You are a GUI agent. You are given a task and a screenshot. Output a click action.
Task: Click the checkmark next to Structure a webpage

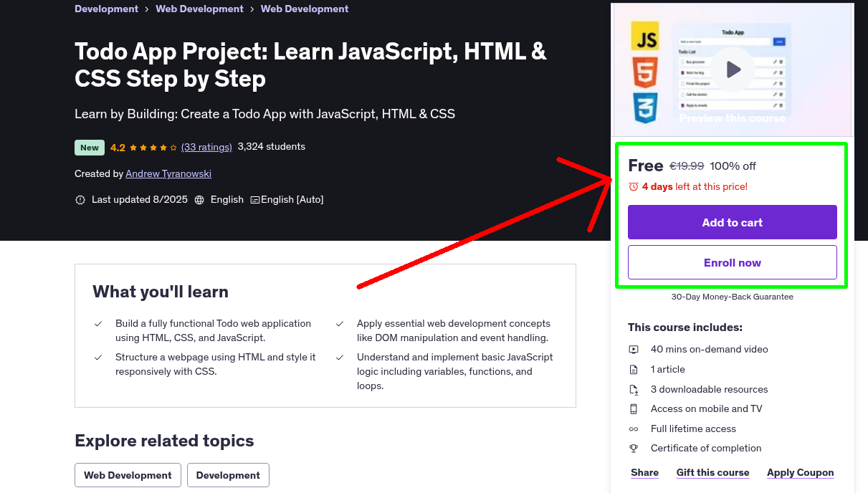click(98, 357)
